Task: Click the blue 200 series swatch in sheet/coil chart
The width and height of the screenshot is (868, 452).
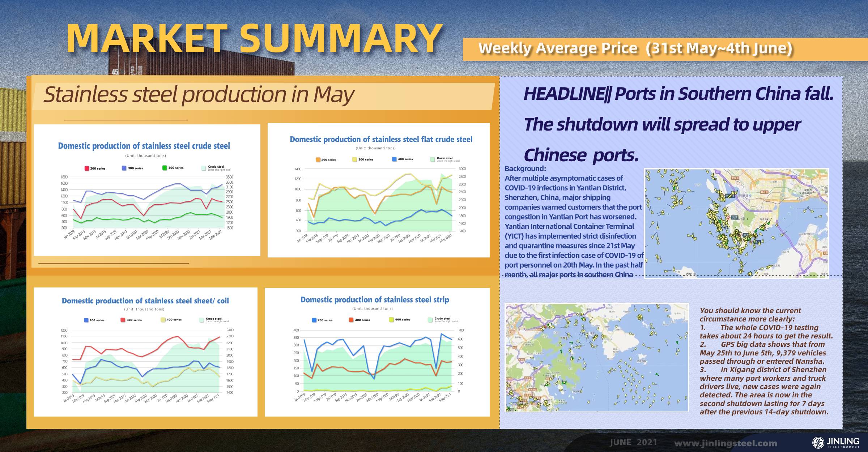Action: [86, 320]
